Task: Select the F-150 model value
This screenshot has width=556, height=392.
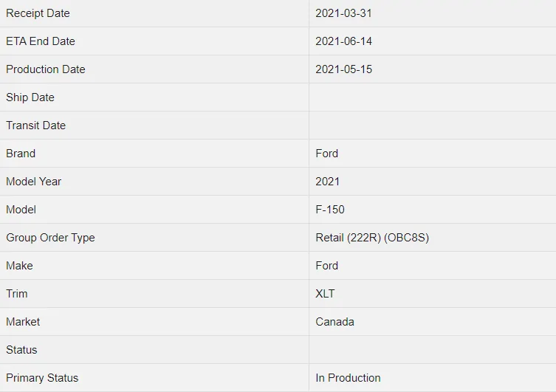Action: [330, 210]
